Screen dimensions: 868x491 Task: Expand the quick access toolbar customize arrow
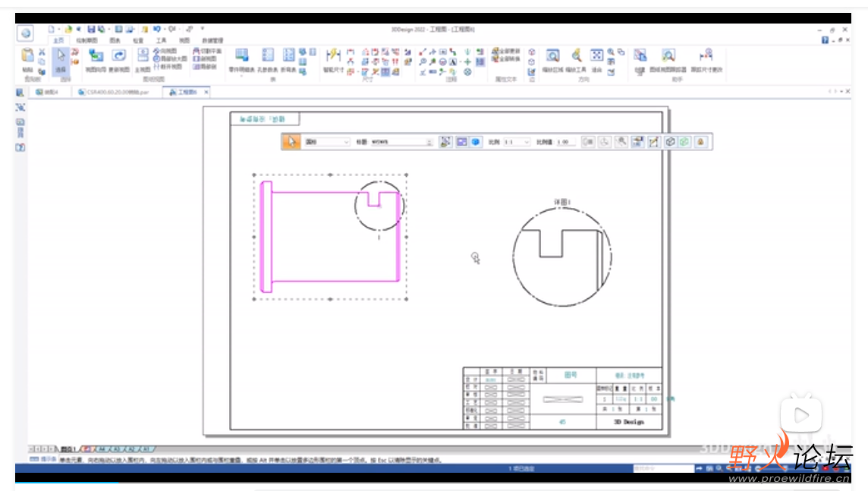202,29
